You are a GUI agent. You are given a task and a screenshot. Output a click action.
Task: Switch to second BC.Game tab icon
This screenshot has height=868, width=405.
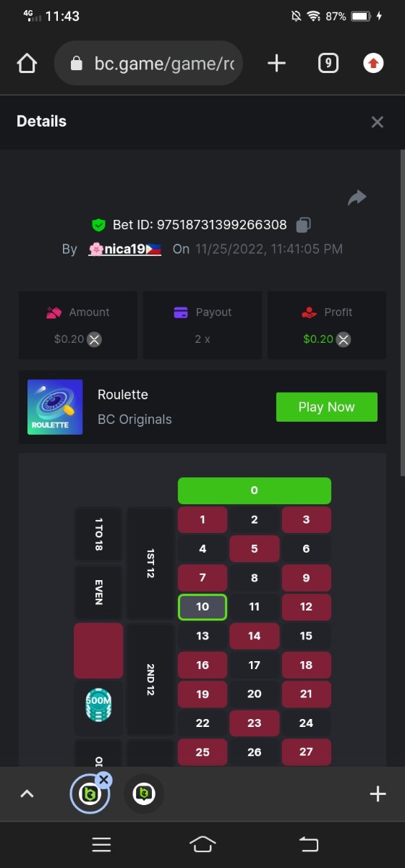click(x=144, y=794)
